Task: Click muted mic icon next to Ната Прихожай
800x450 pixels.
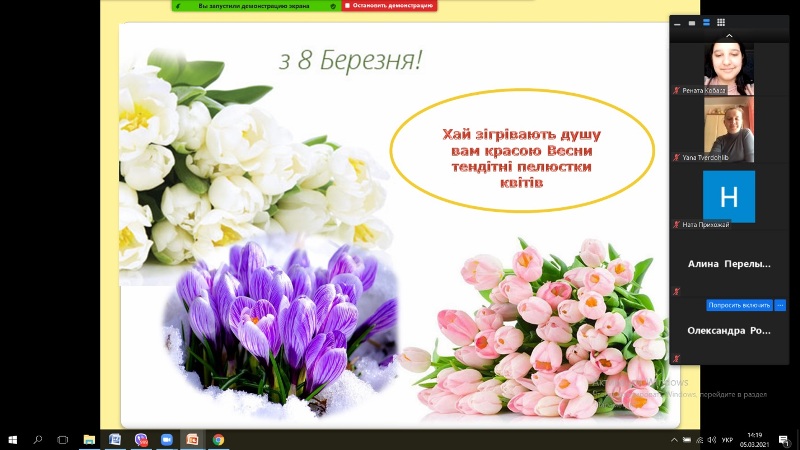Action: (x=677, y=224)
